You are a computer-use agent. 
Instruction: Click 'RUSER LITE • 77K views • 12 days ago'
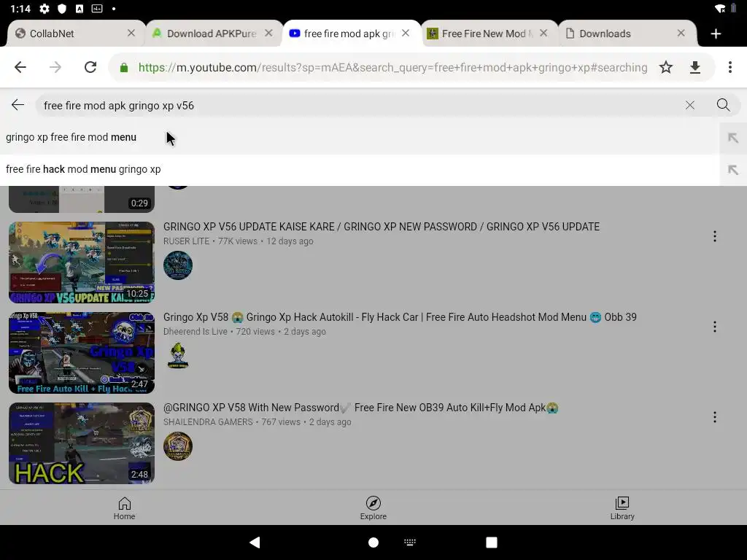tap(239, 241)
